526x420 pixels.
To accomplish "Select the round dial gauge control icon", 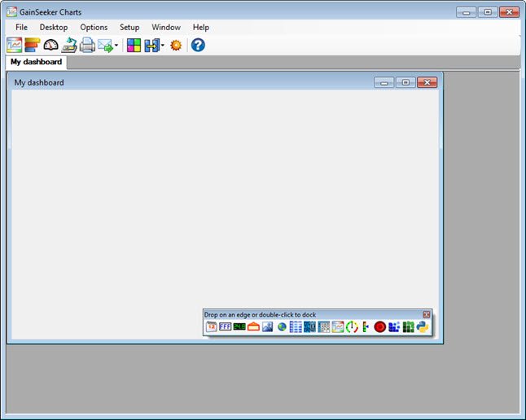I will click(x=352, y=327).
